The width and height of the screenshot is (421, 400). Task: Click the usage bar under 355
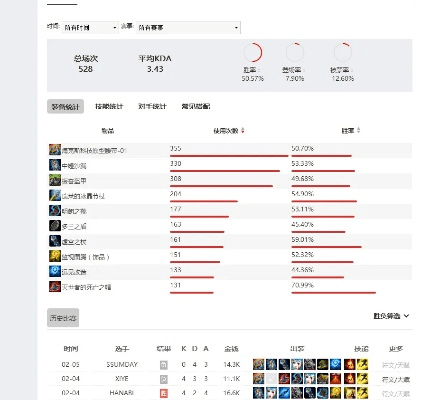click(229, 156)
